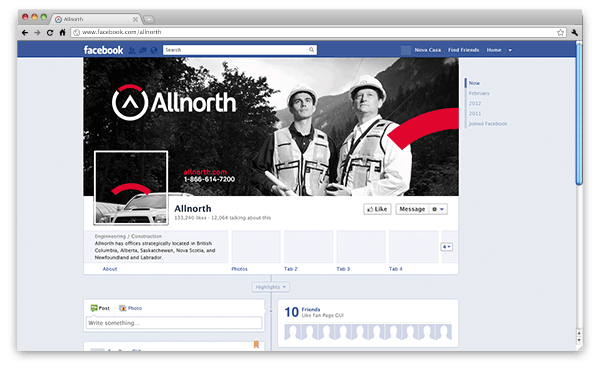Click the first friend silhouette thumbnail
The width and height of the screenshot is (600, 370).
(x=292, y=332)
